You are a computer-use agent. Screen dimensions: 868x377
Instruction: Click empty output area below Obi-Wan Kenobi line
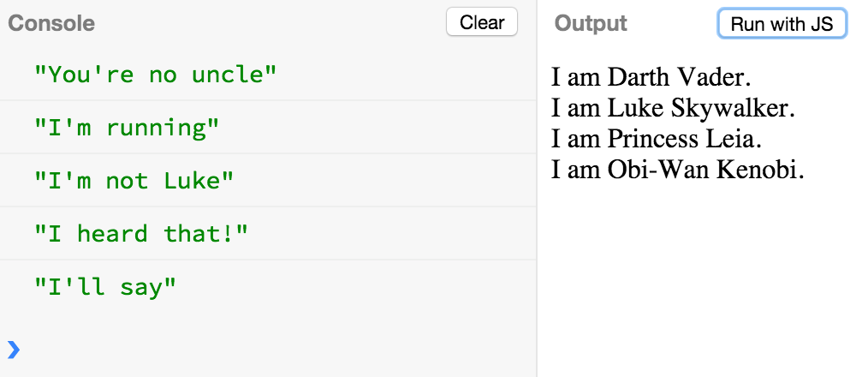[x=702, y=278]
